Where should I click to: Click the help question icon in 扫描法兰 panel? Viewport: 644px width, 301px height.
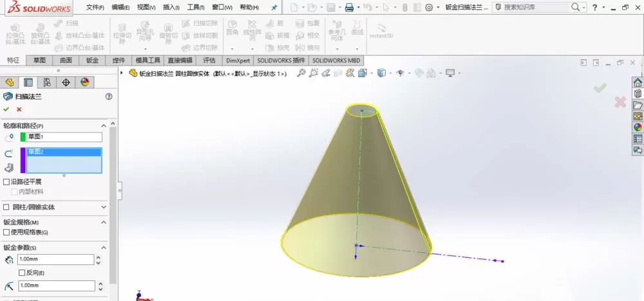tap(109, 96)
